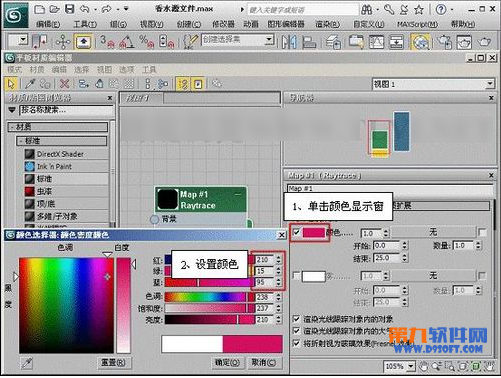Open the leftmost toolbar filter dropdown
This screenshot has width=501, height=378.
[23, 40]
